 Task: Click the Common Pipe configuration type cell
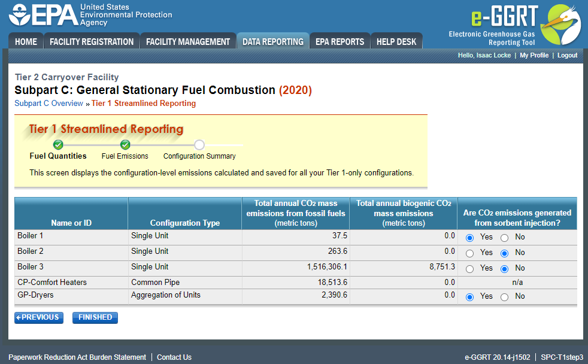pyautogui.click(x=185, y=283)
